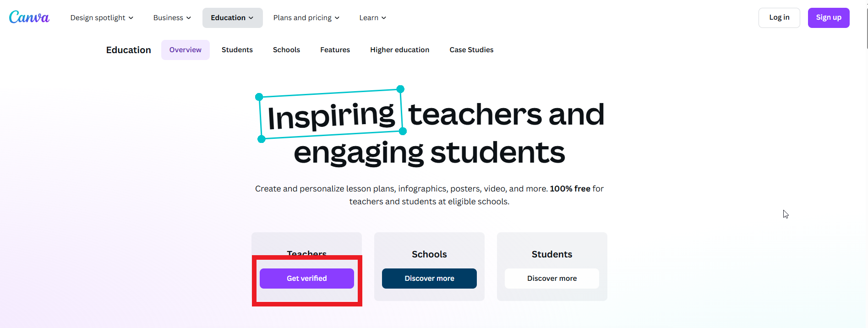Image resolution: width=868 pixels, height=328 pixels.
Task: Open the Schools tab
Action: coord(286,50)
